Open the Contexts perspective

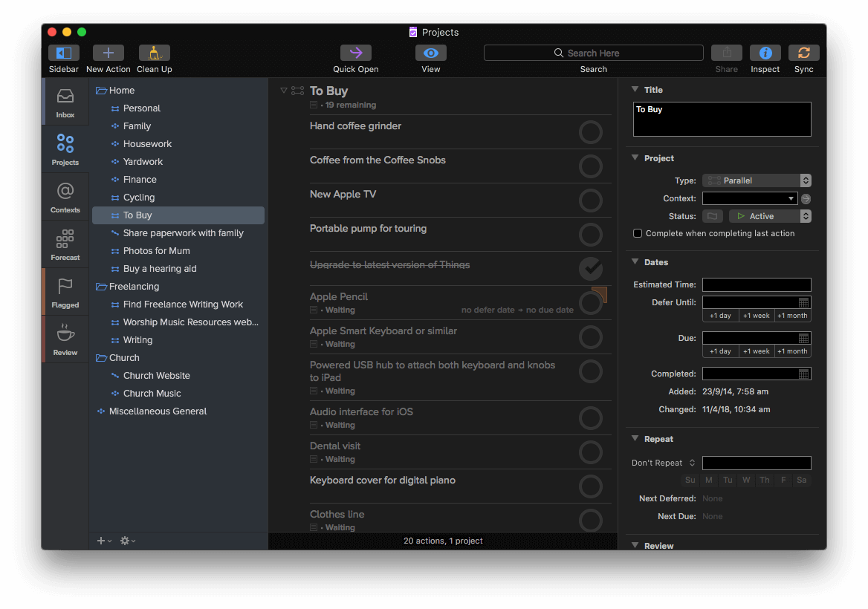[x=65, y=197]
